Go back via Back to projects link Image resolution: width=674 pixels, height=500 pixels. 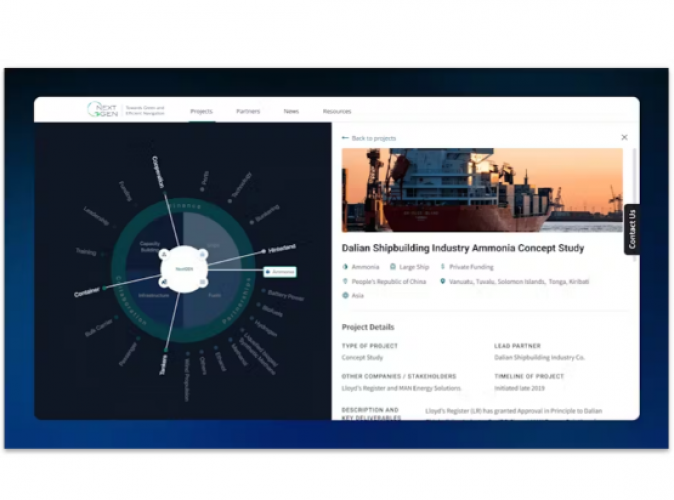tap(374, 138)
